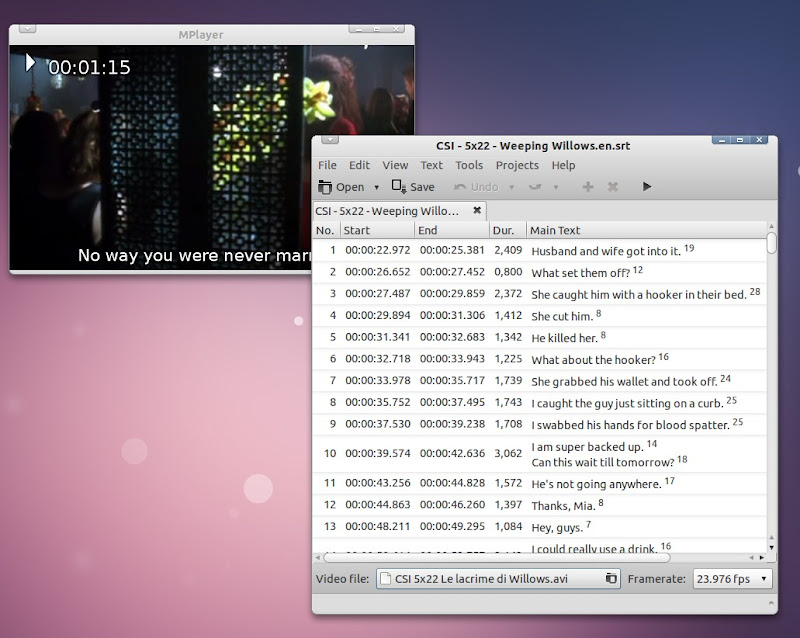Open the Text menu
Image resolution: width=800 pixels, height=638 pixels.
click(x=431, y=165)
